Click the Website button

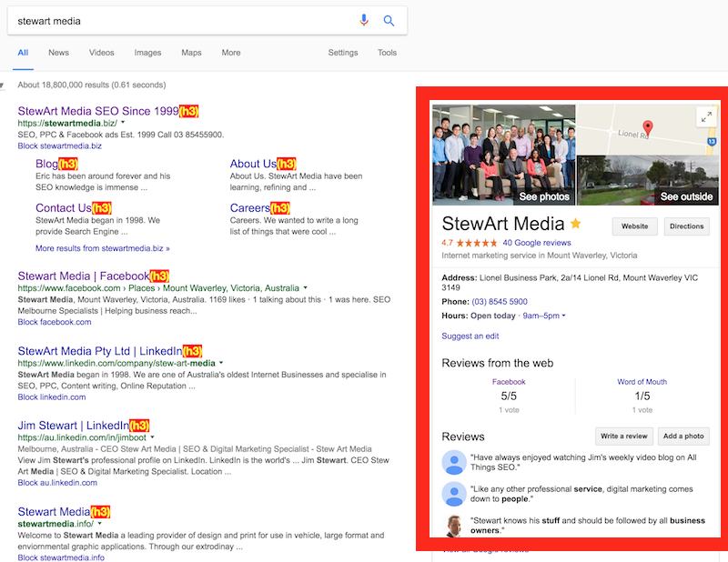(634, 226)
